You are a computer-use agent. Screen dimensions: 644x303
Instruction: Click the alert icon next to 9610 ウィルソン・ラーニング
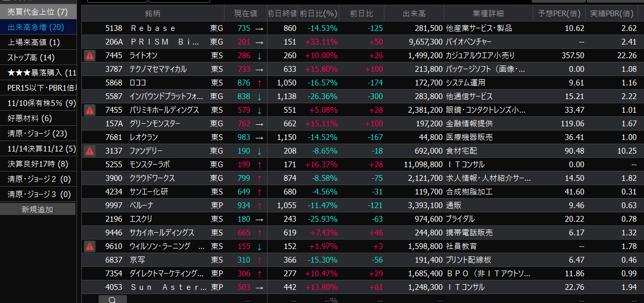tap(90, 246)
